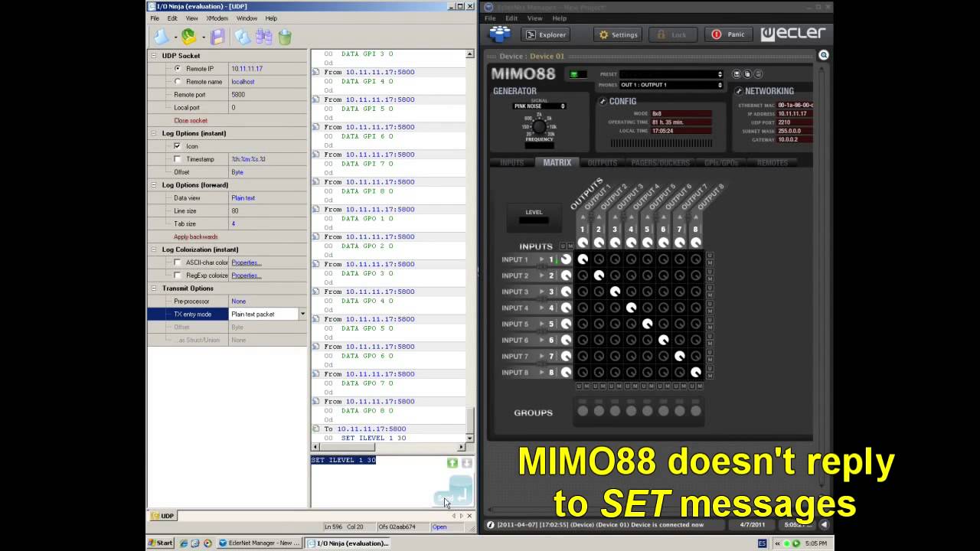The width and height of the screenshot is (980, 551).
Task: Click the Input 5 level knob in matrix
Action: pyautogui.click(x=566, y=324)
